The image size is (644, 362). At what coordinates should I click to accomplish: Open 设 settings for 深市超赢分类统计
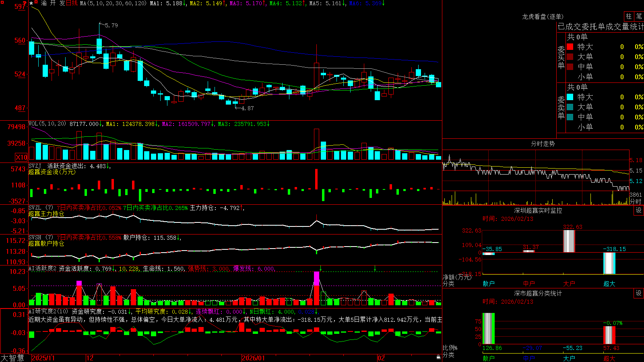tap(639, 293)
